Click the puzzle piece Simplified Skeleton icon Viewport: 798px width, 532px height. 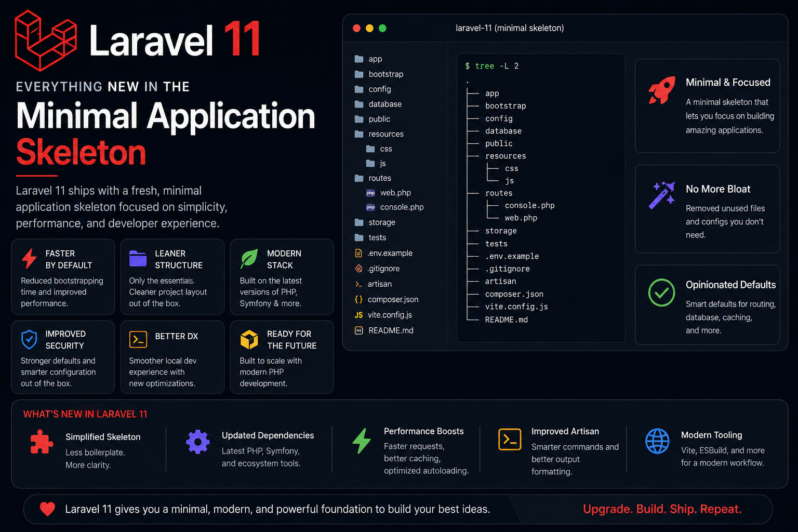point(42,442)
